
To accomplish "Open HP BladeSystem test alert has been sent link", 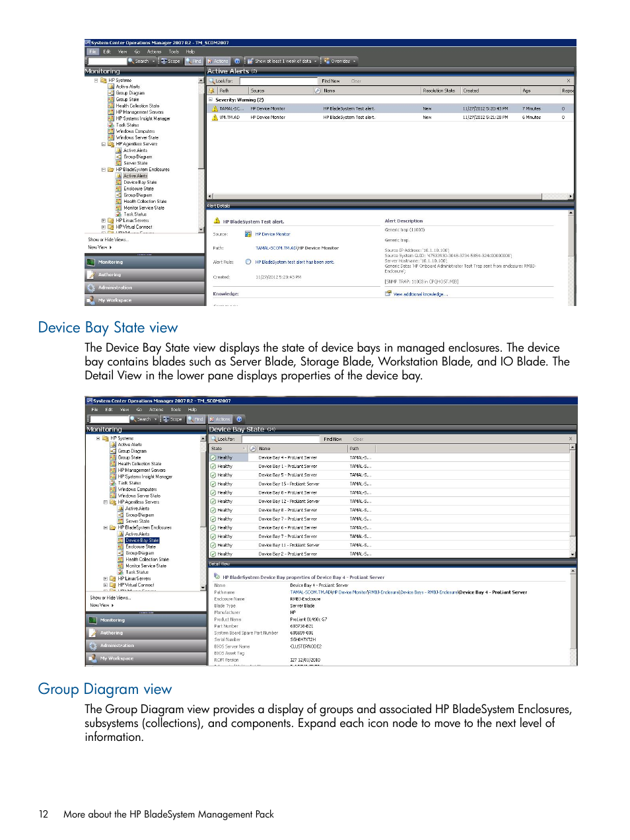I will tap(295, 262).
